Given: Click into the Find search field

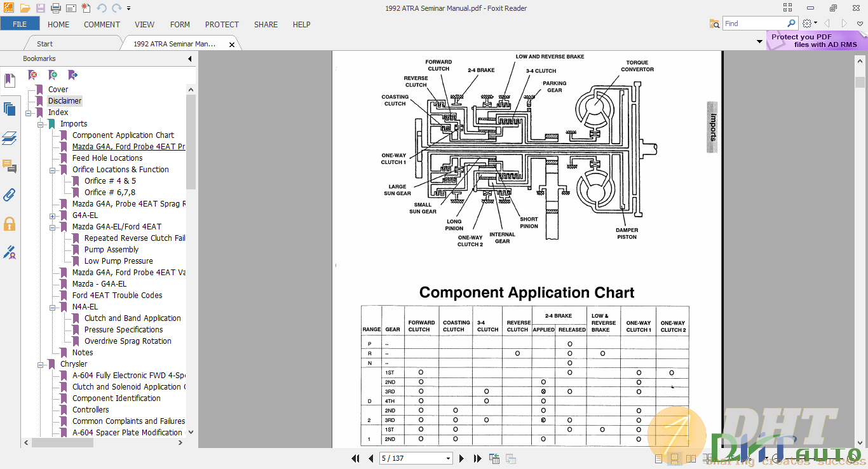Looking at the screenshot, I should pos(755,24).
